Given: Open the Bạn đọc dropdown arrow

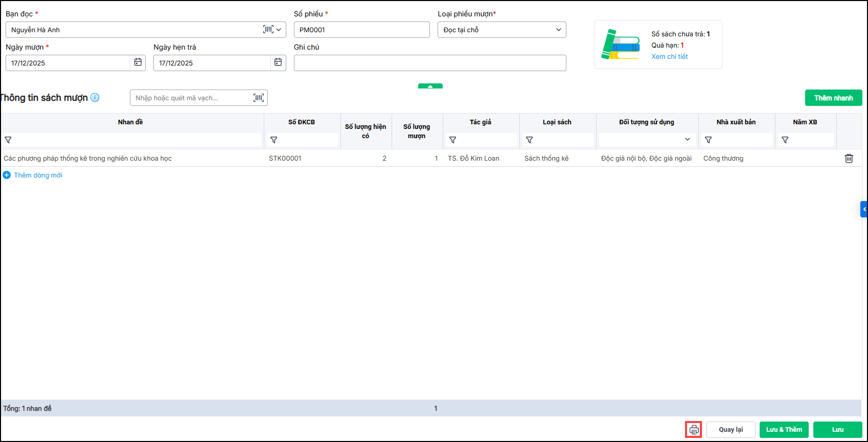Looking at the screenshot, I should click(279, 30).
